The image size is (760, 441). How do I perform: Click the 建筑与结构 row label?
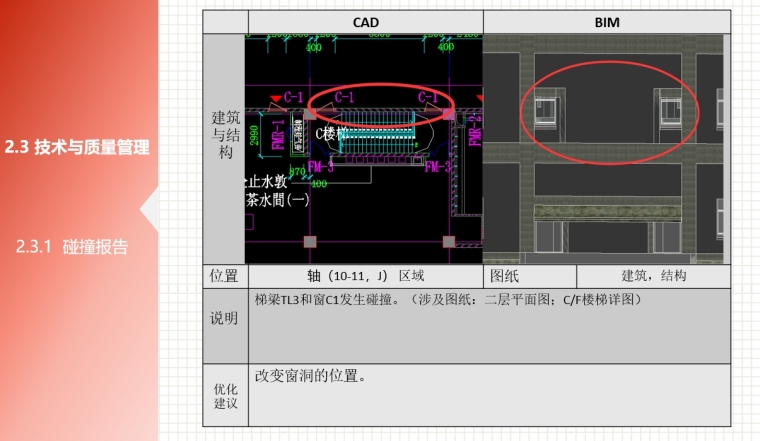225,135
